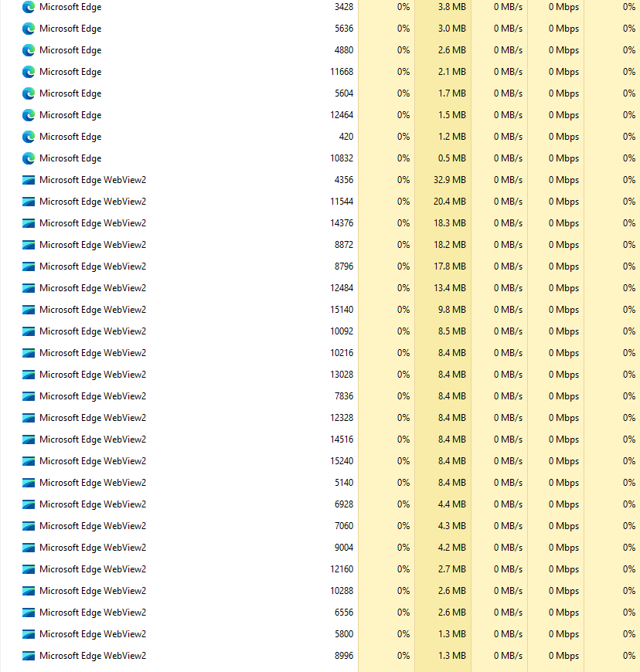Image resolution: width=640 pixels, height=672 pixels.
Task: Click the WebView2 icon for PID 12328
Action: tap(29, 419)
